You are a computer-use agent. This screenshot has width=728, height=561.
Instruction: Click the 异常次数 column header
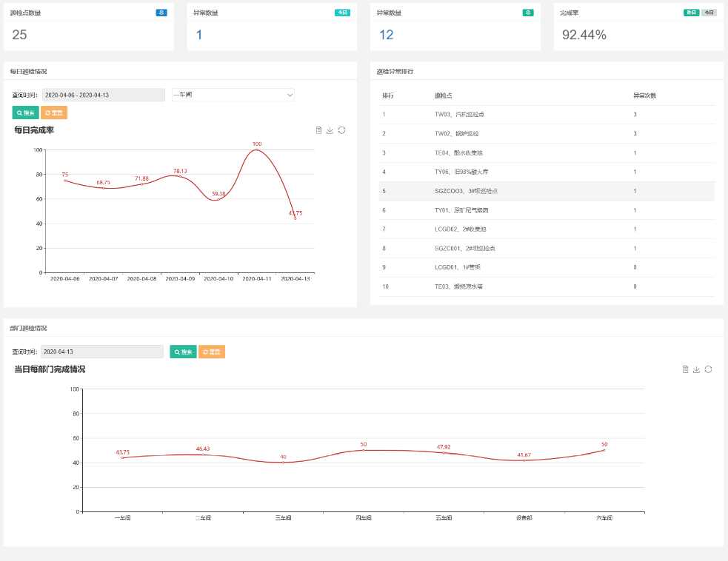[x=644, y=95]
